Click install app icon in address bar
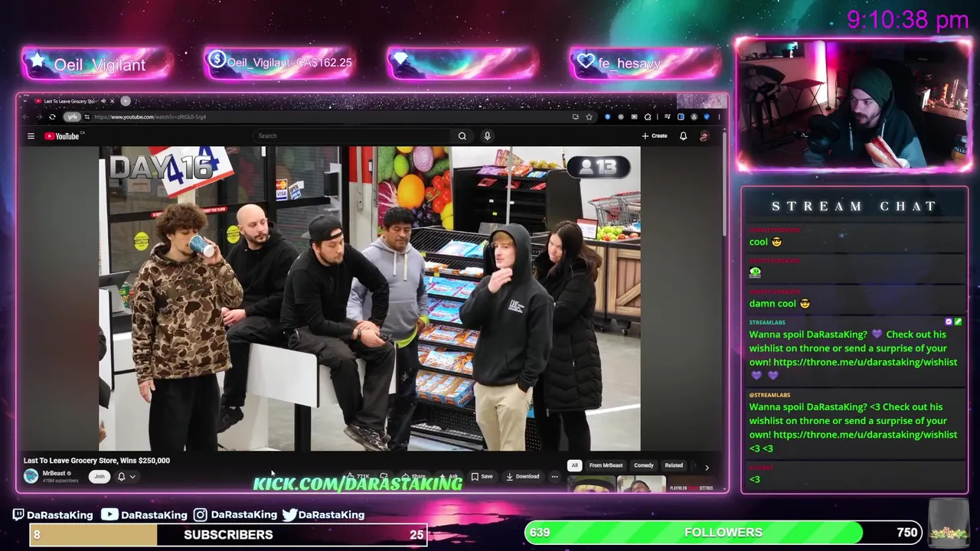 tap(576, 117)
